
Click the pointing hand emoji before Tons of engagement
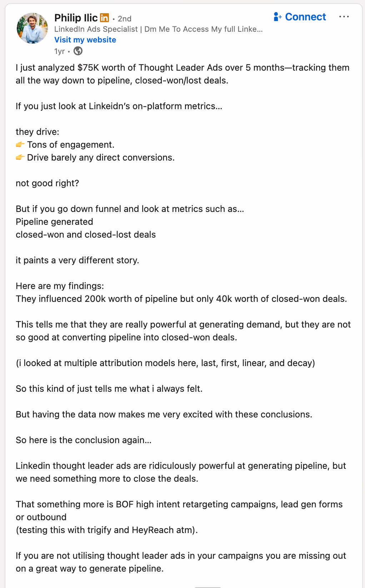pyautogui.click(x=20, y=145)
